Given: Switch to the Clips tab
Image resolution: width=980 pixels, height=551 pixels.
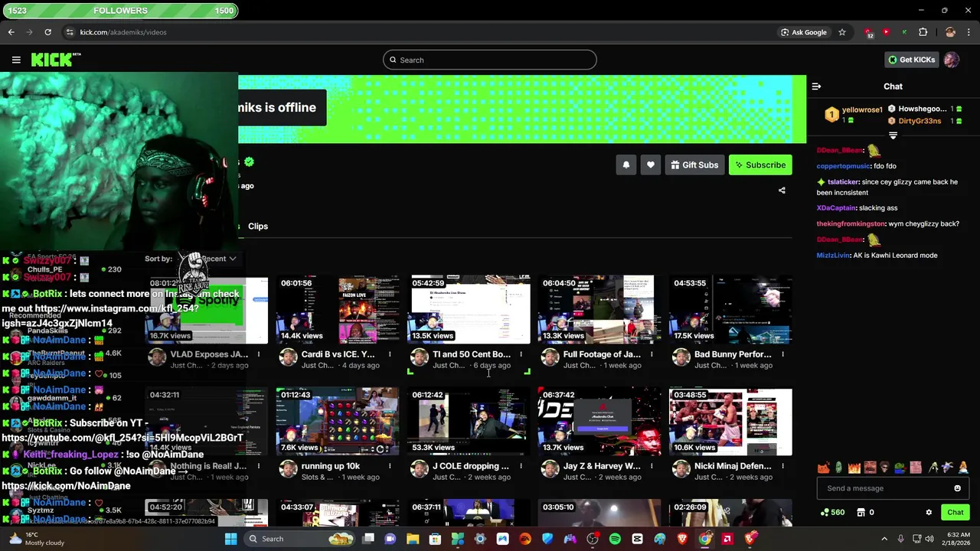Looking at the screenshot, I should coord(258,226).
